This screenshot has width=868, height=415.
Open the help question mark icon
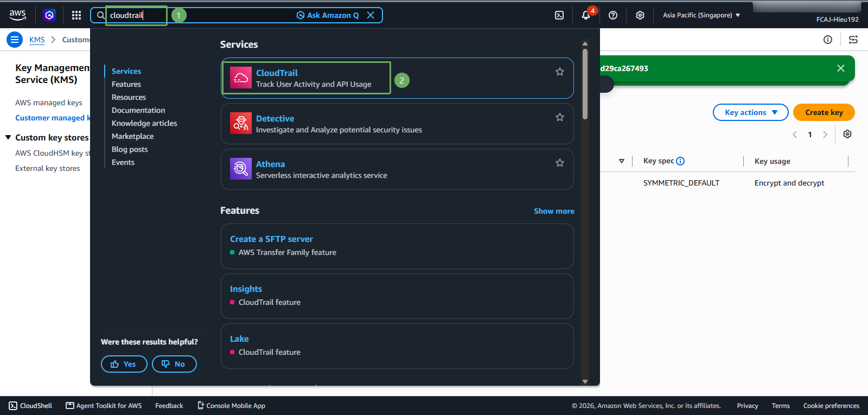click(x=613, y=15)
